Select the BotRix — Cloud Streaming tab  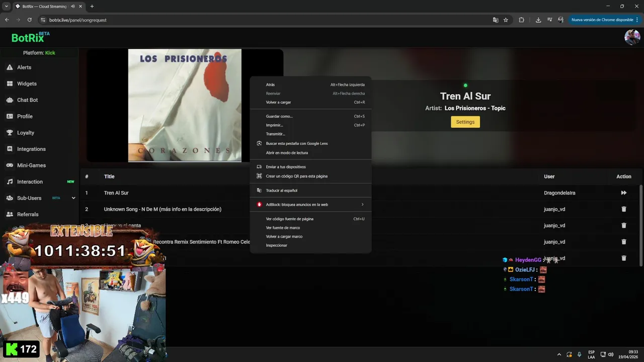(44, 7)
